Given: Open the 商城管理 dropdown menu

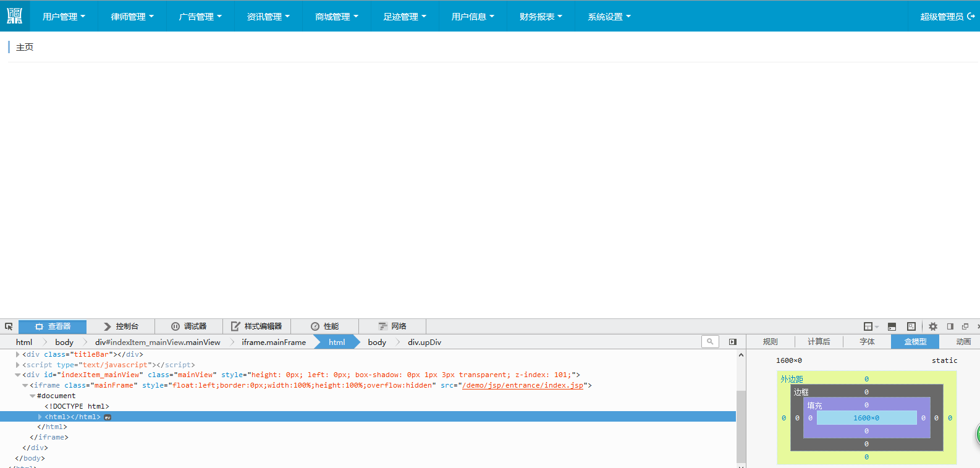Looking at the screenshot, I should [x=337, y=17].
